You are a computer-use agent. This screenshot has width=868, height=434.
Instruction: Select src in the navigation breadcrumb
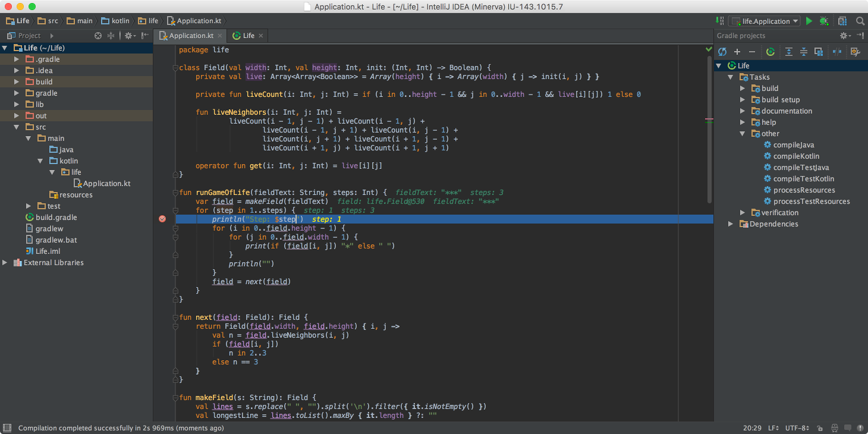(48, 21)
